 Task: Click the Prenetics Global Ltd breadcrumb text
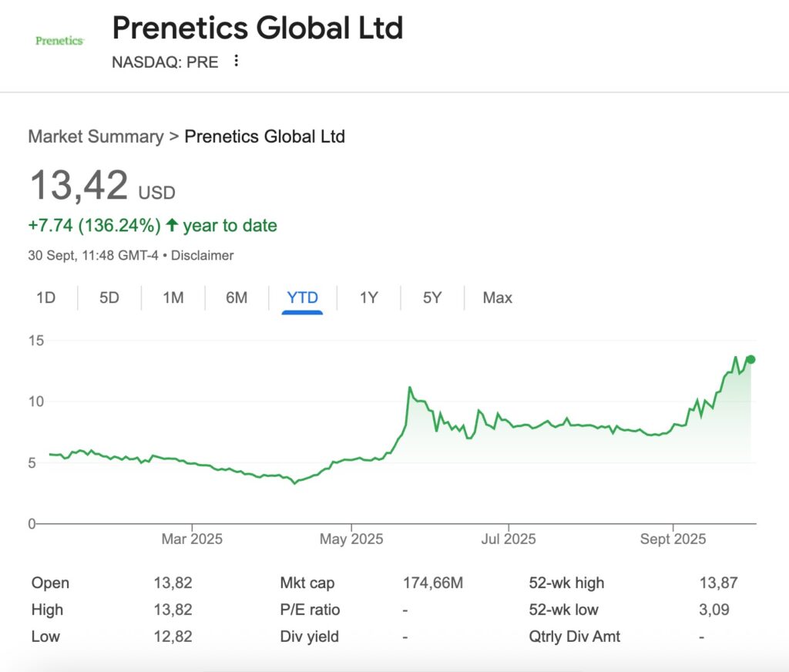265,136
